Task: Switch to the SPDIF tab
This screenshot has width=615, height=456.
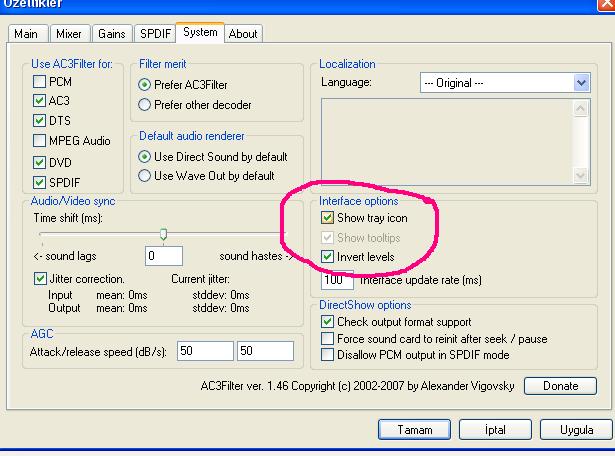Action: [153, 34]
